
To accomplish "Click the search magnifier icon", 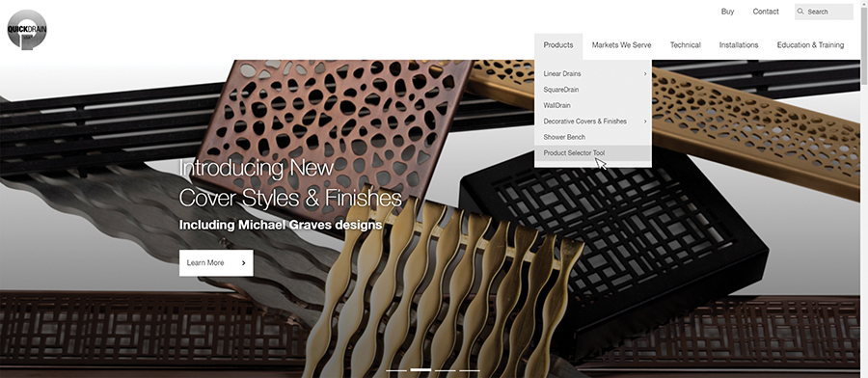I will 800,11.
